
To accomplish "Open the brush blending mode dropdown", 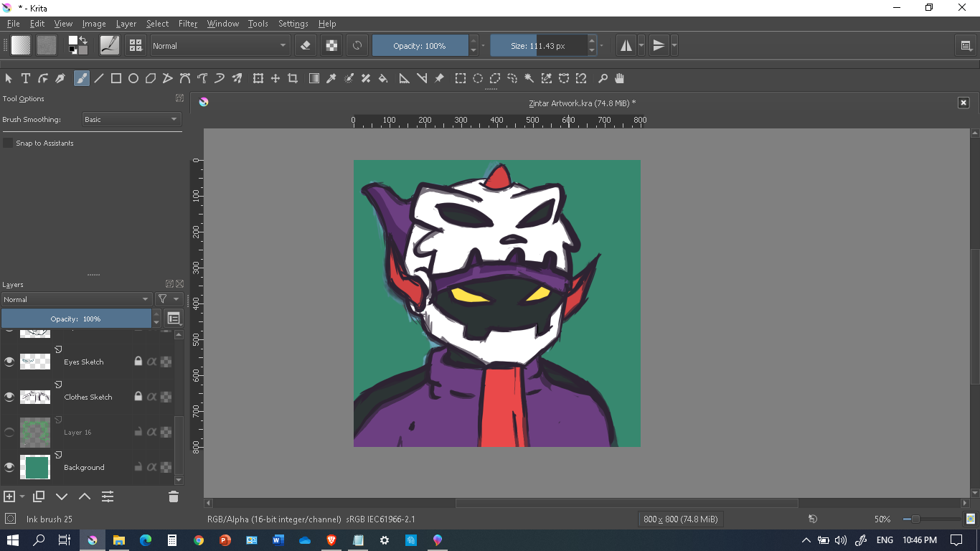I will click(x=220, y=45).
